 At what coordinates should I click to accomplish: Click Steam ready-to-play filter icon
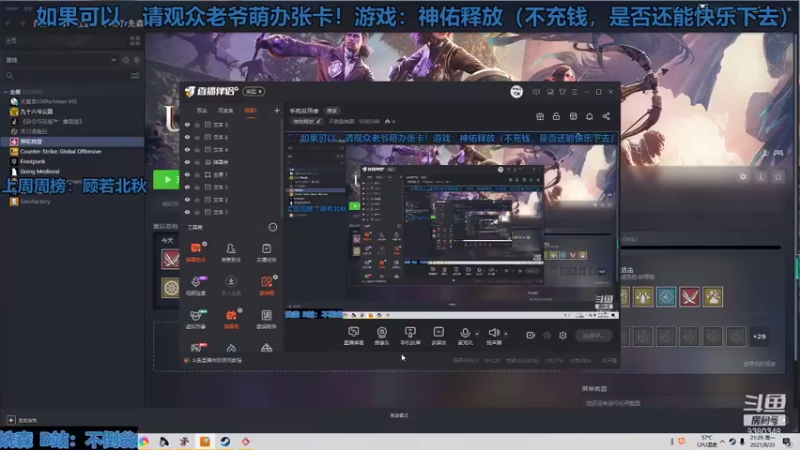point(137,60)
